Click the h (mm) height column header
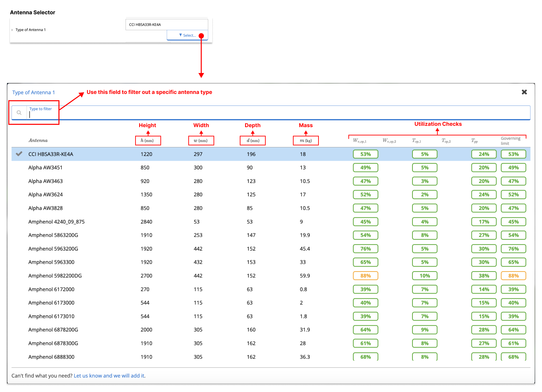Screen dimensions: 542x392 pyautogui.click(x=147, y=140)
